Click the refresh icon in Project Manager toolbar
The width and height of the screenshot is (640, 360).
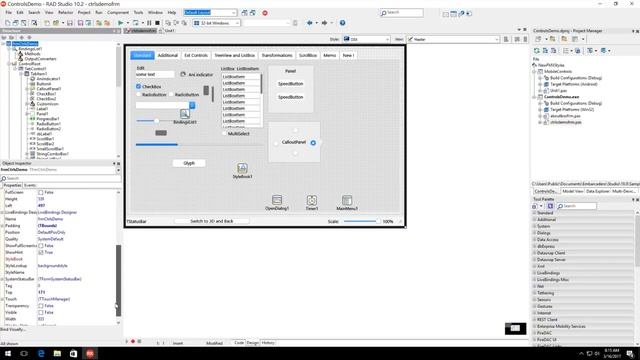(x=537, y=51)
